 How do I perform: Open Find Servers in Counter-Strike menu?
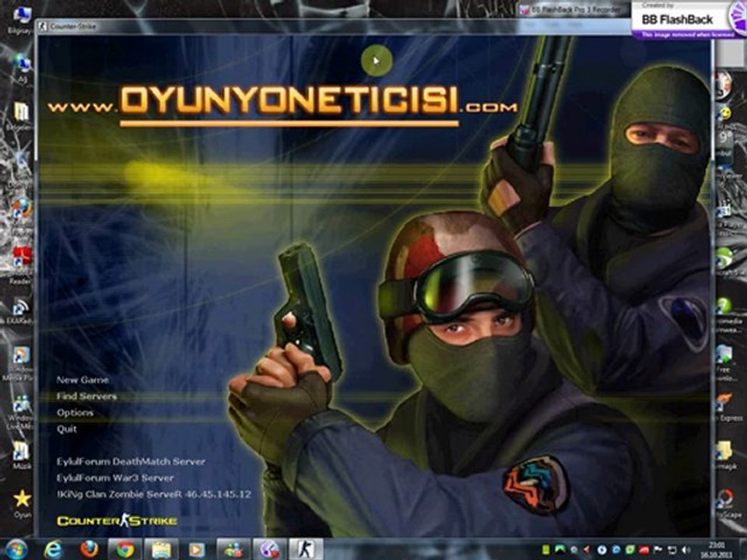(x=86, y=396)
